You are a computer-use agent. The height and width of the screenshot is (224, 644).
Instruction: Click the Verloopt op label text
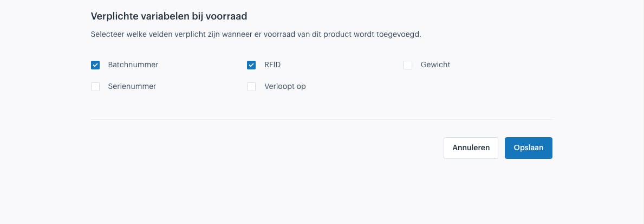[x=285, y=86]
